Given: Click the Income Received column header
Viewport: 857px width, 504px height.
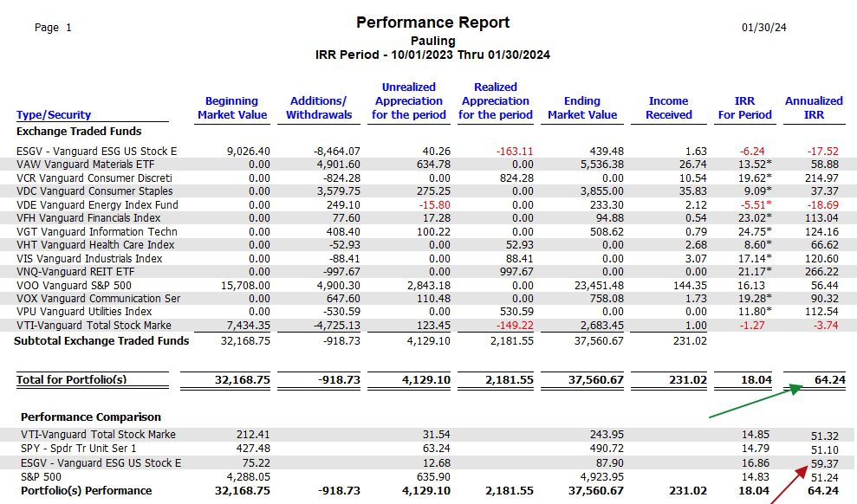Looking at the screenshot, I should pos(668,107).
